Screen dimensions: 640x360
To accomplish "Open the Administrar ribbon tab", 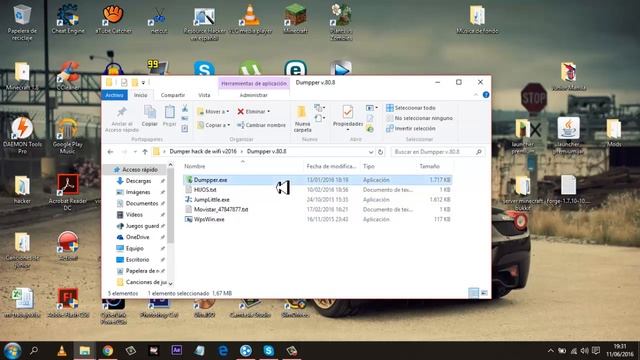I will click(253, 95).
